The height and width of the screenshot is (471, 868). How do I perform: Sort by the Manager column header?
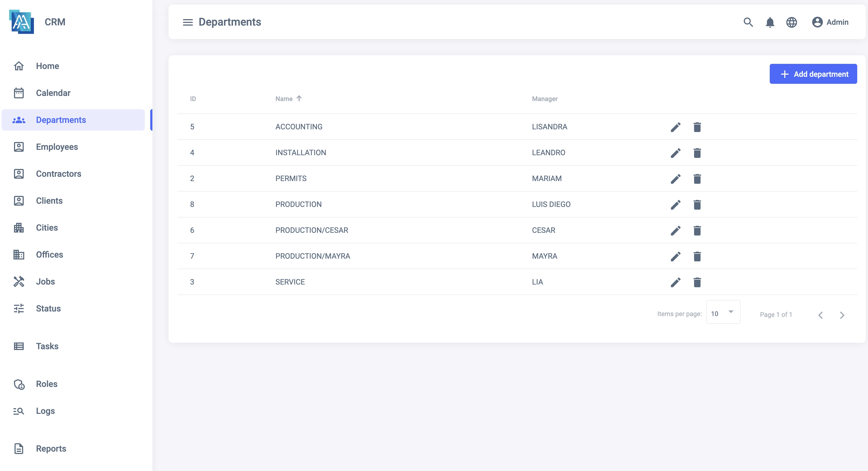[x=545, y=99]
